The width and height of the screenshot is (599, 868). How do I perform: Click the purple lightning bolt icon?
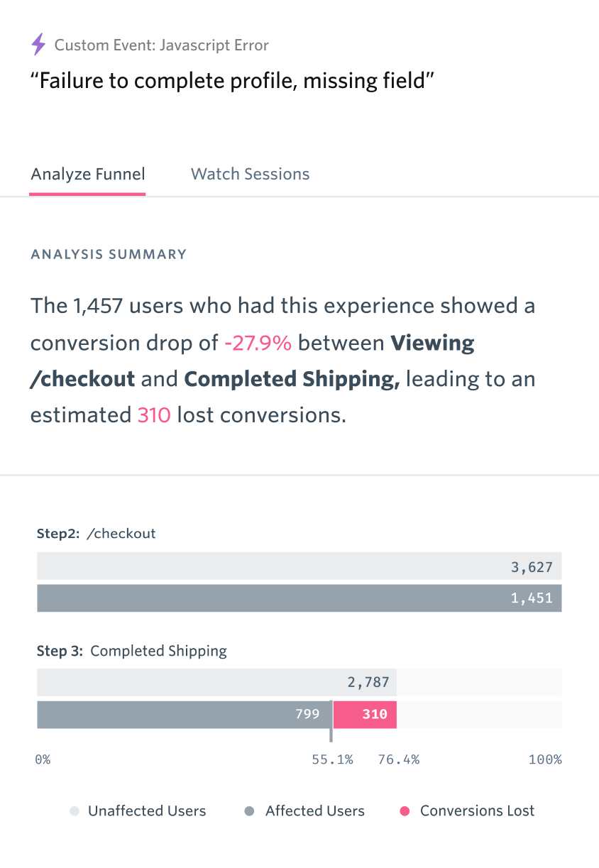(38, 45)
